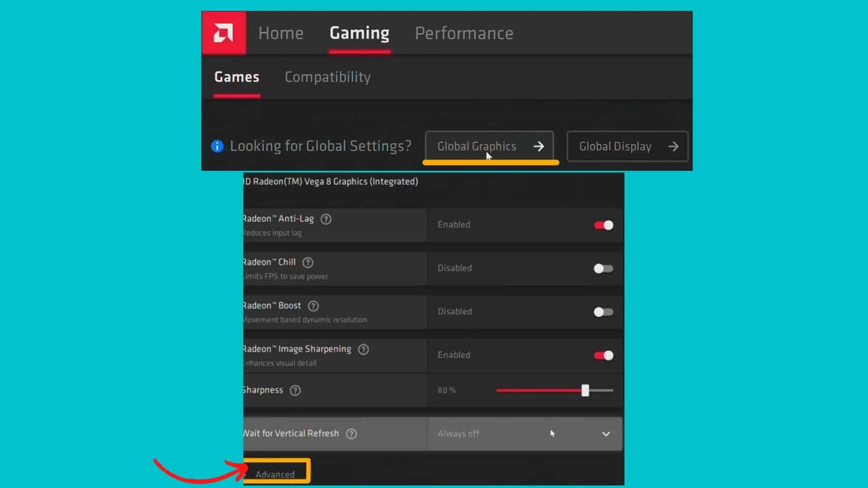This screenshot has height=488, width=868.
Task: Disable the Radeon Image Sharpening switch
Action: click(603, 355)
